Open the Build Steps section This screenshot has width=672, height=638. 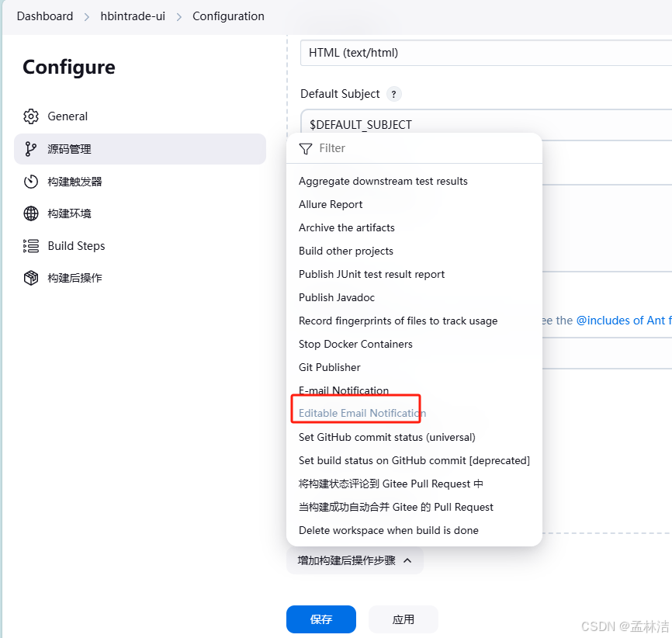tap(140, 246)
